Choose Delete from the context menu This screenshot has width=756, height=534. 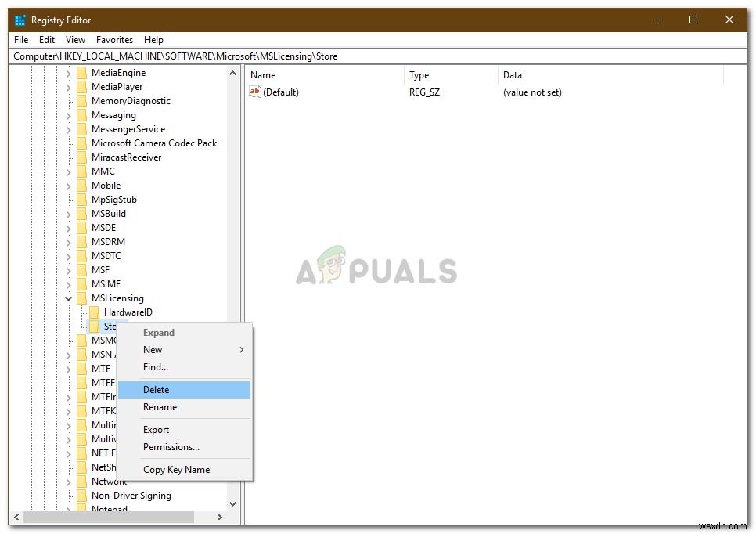184,390
